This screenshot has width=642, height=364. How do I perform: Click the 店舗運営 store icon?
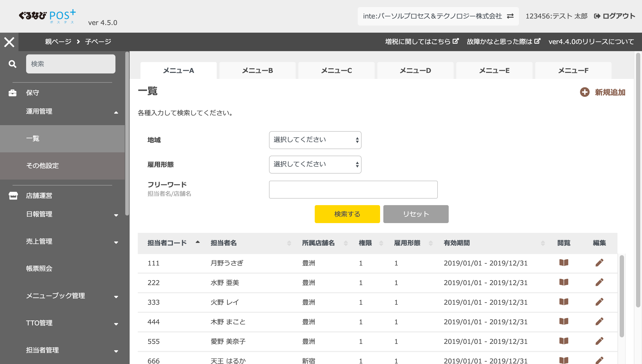[13, 196]
